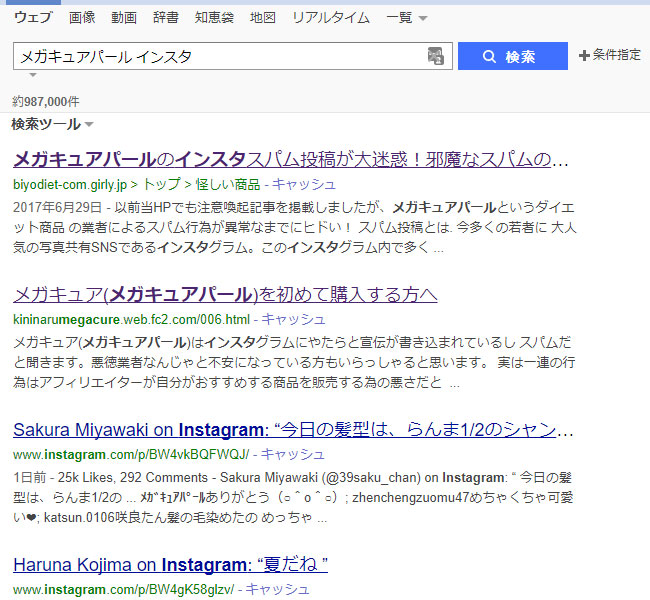Open メガキュアを初めて購入する方へ result link
This screenshot has width=650, height=600.
pyautogui.click(x=225, y=295)
